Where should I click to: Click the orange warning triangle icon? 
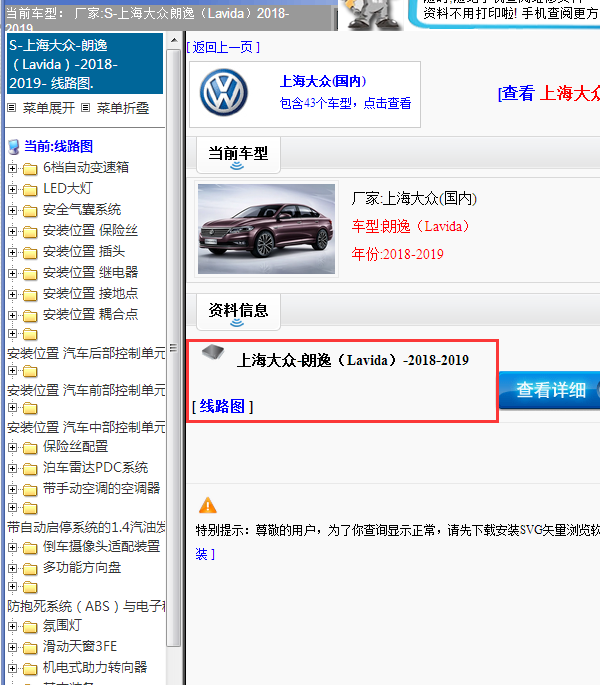(x=207, y=505)
